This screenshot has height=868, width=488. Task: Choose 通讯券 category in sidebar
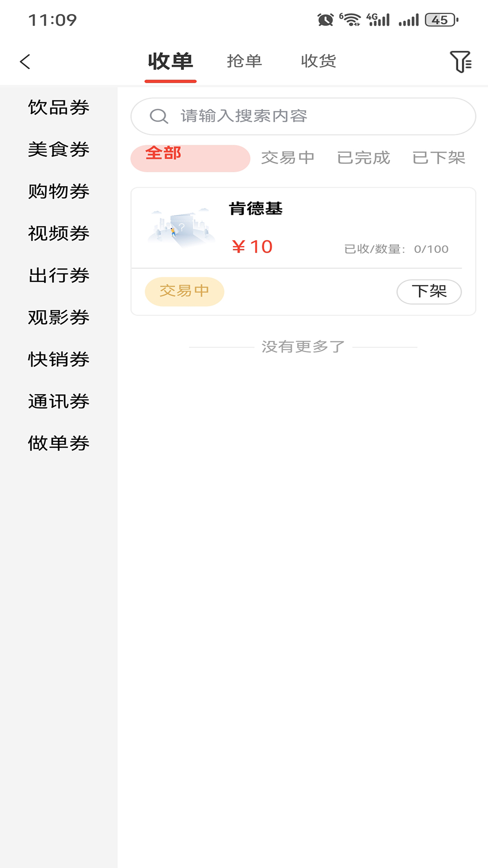pyautogui.click(x=59, y=401)
